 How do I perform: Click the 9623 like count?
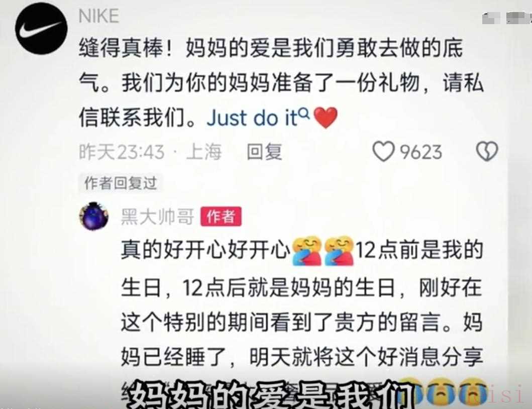[x=420, y=152]
